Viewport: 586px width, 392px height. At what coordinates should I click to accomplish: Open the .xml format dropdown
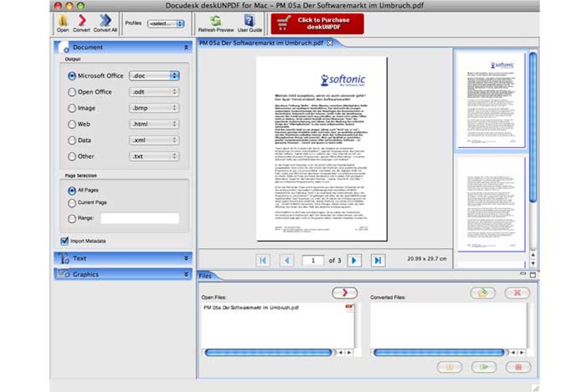154,140
